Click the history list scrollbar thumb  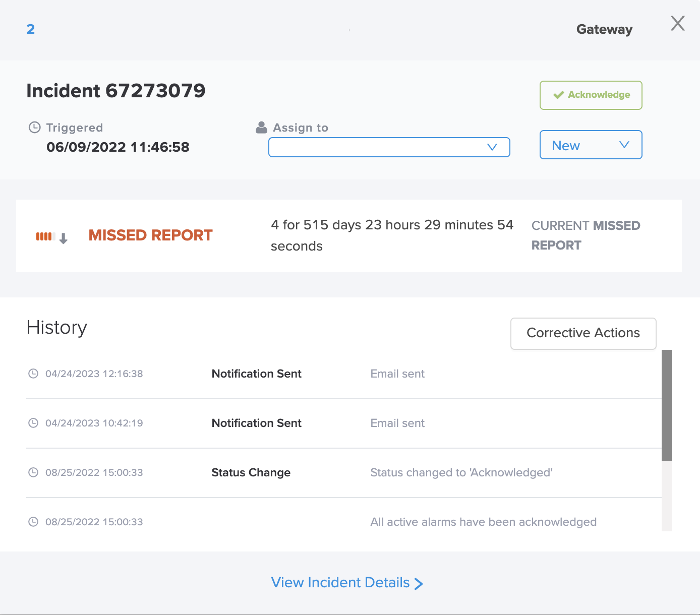(x=667, y=405)
